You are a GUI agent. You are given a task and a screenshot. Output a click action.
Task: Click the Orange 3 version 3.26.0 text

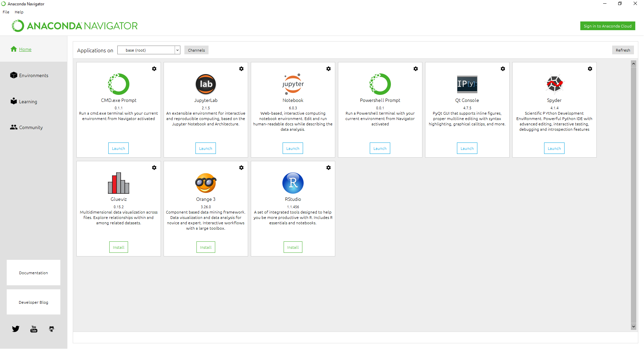[x=206, y=207]
